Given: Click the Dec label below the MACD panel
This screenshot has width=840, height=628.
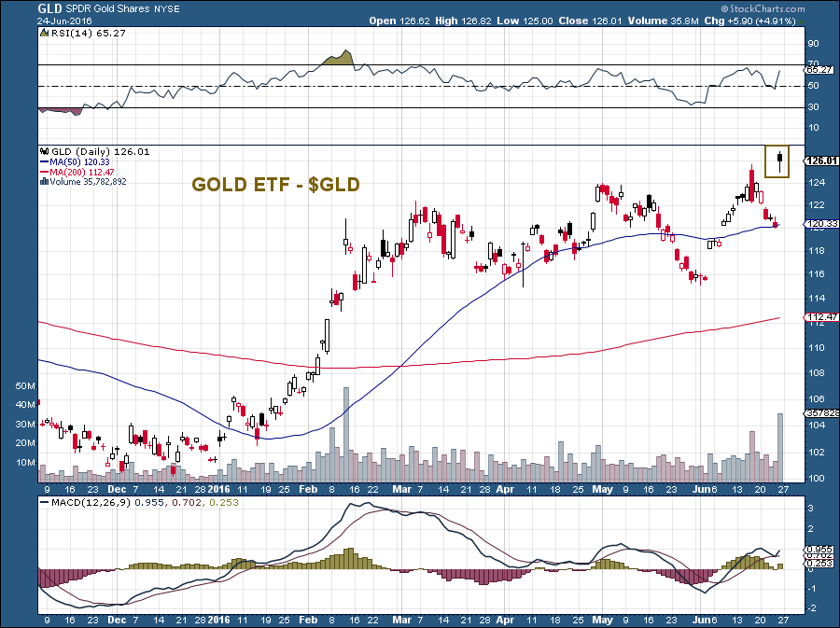Looking at the screenshot, I should click(x=117, y=620).
